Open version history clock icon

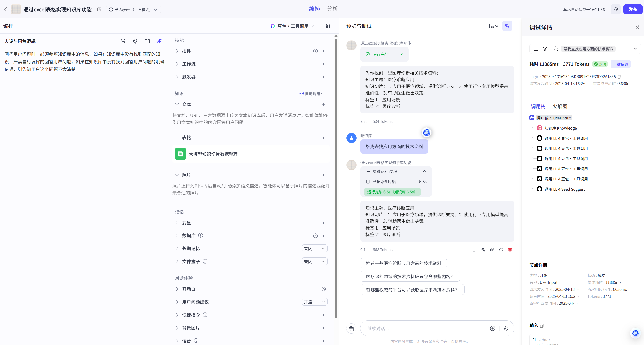click(x=616, y=10)
